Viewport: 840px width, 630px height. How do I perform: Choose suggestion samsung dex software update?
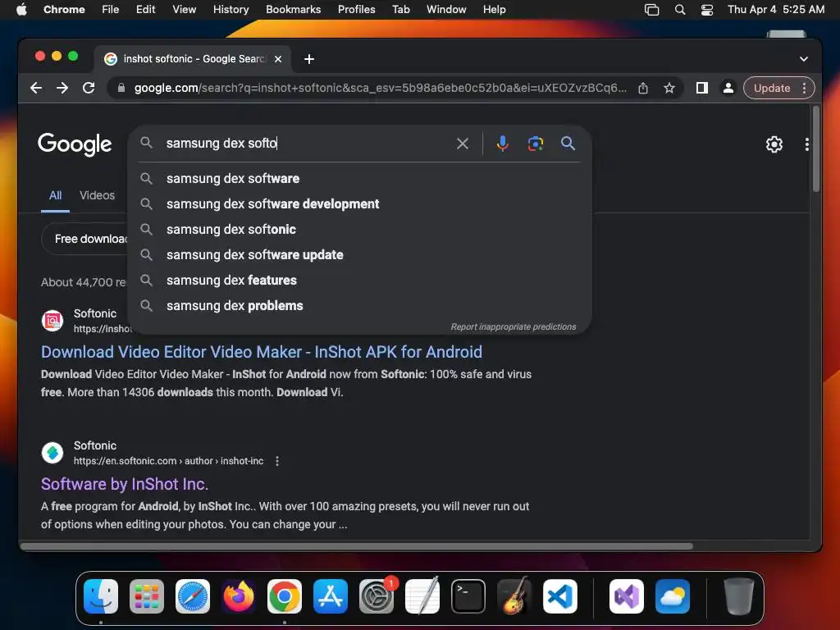pos(359,255)
